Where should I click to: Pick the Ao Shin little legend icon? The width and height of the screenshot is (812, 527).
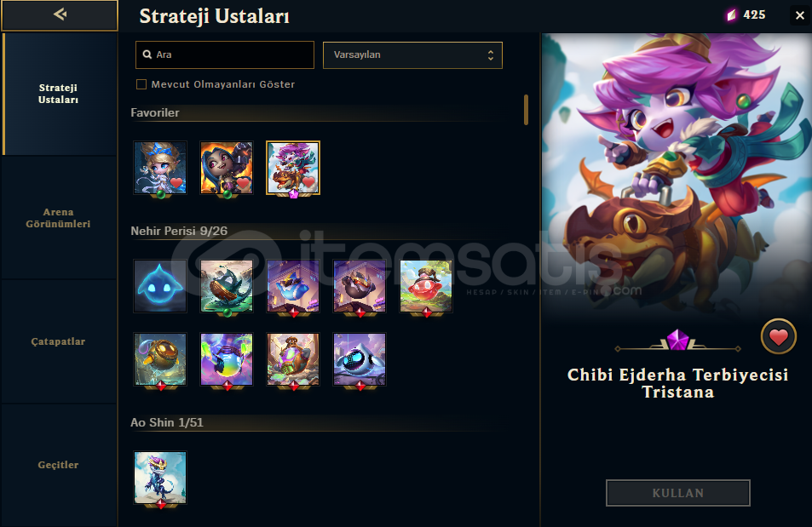160,478
